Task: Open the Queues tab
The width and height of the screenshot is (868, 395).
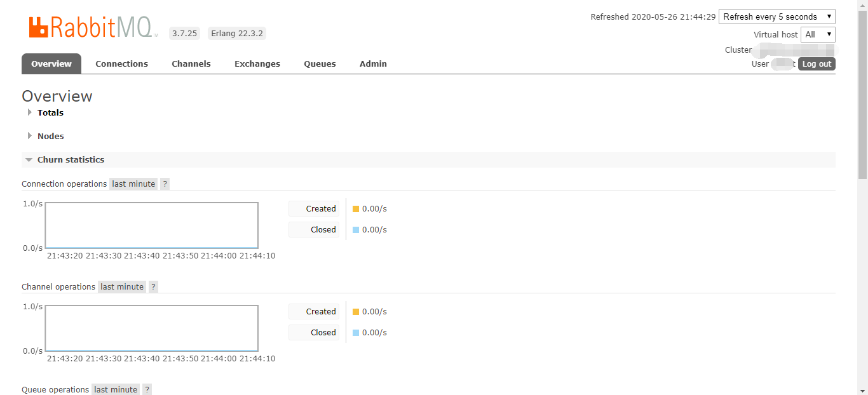Action: (320, 64)
